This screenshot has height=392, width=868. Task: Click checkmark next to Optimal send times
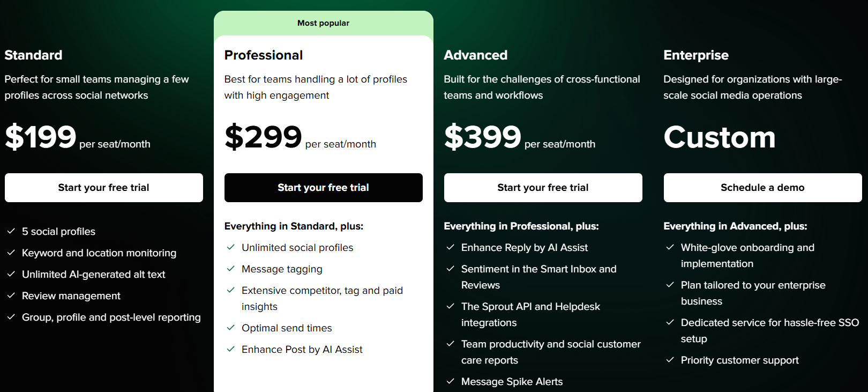231,328
